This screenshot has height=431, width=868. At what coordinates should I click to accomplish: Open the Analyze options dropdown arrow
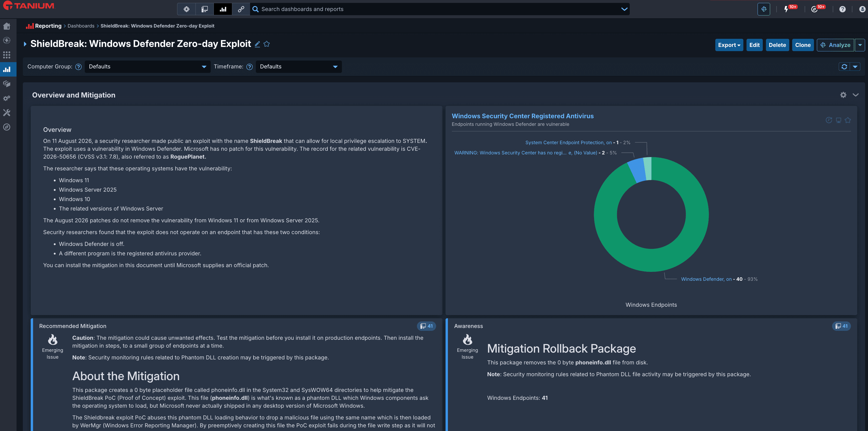tap(860, 45)
